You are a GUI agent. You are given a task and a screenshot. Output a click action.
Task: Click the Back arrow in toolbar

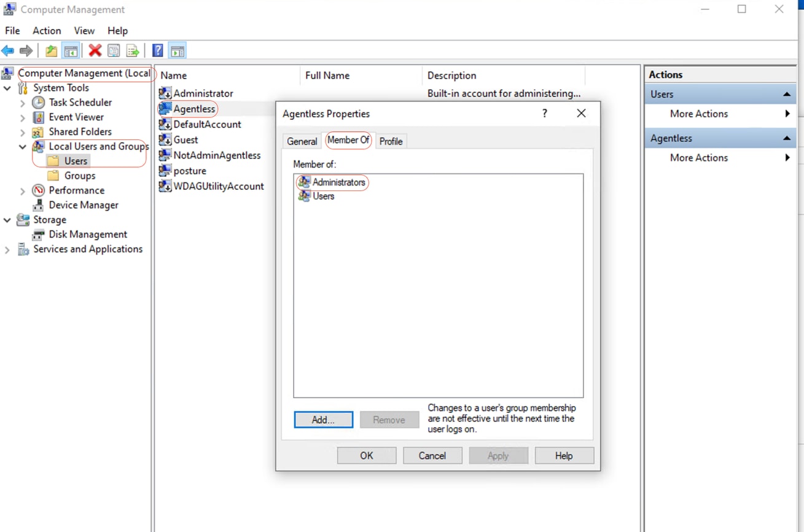coord(8,51)
